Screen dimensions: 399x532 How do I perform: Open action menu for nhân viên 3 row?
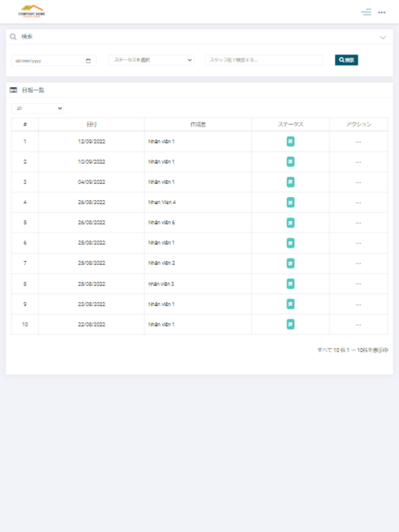tap(358, 284)
